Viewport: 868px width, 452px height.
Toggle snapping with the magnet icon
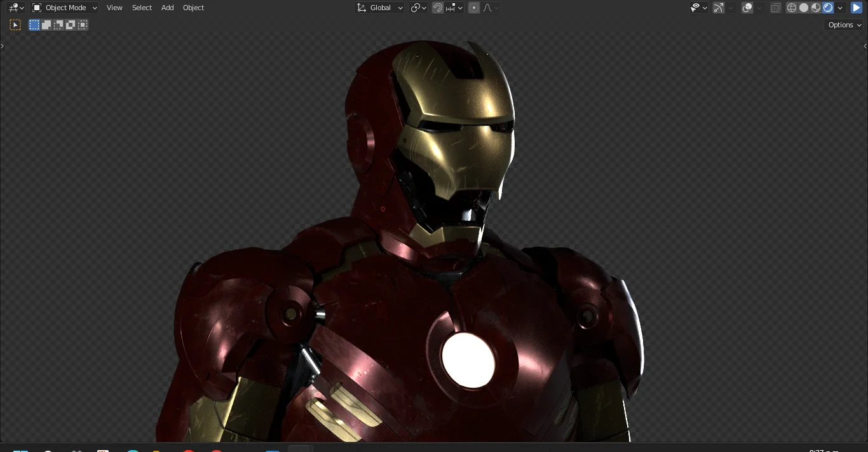[x=438, y=8]
